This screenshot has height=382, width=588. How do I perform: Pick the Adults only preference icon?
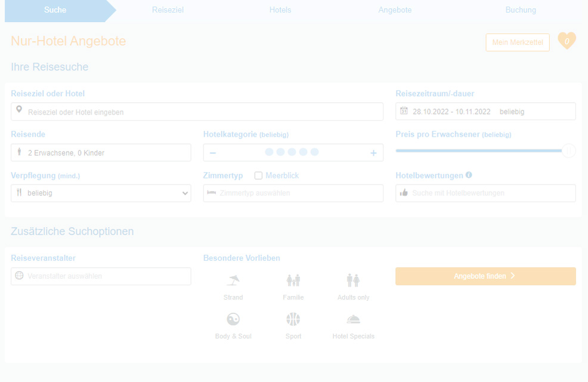(353, 281)
